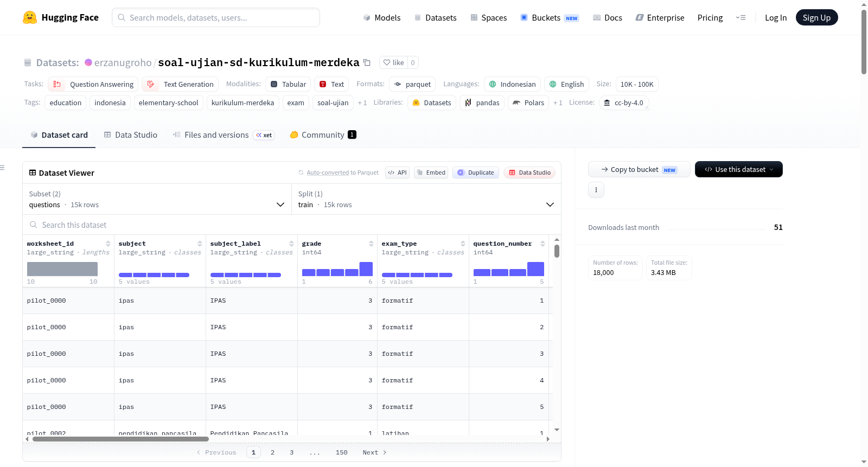Open the cc-by-4.0 license tag
The height and width of the screenshot is (467, 868).
(x=624, y=103)
